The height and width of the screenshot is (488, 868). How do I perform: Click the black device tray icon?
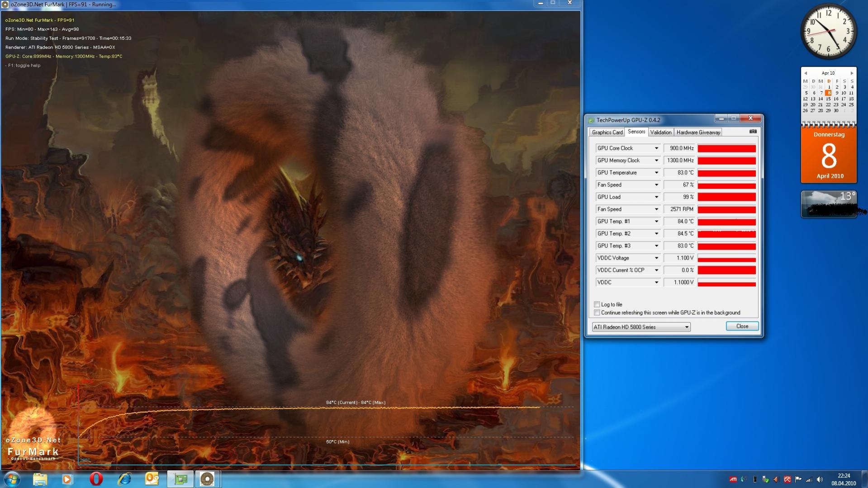coord(754,479)
